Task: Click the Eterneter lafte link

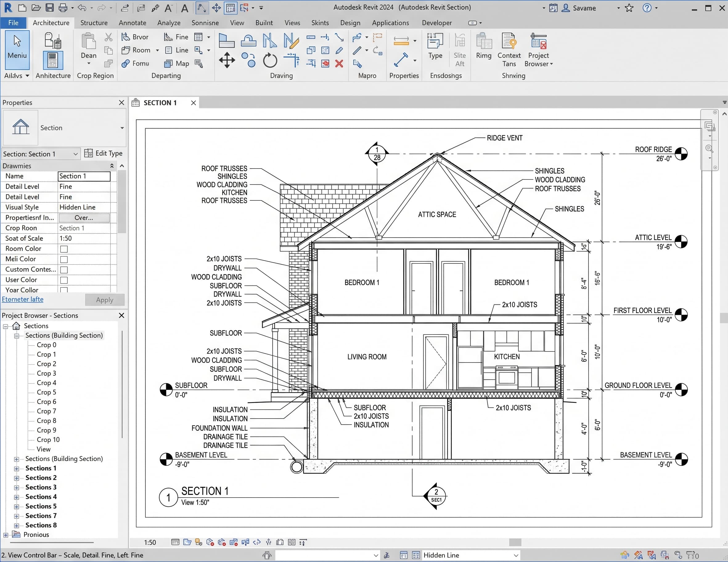Action: [23, 299]
